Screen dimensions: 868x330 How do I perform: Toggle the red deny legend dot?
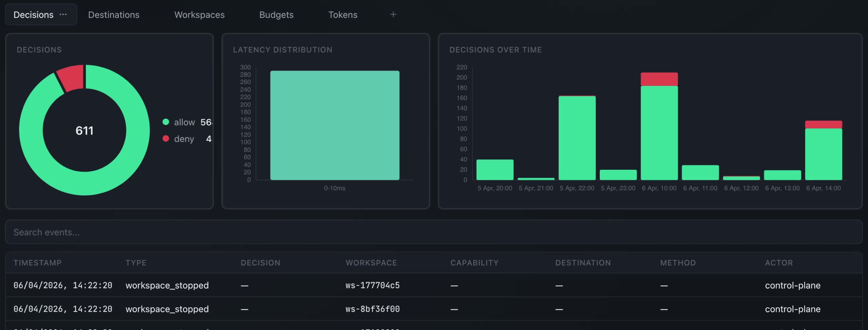166,139
